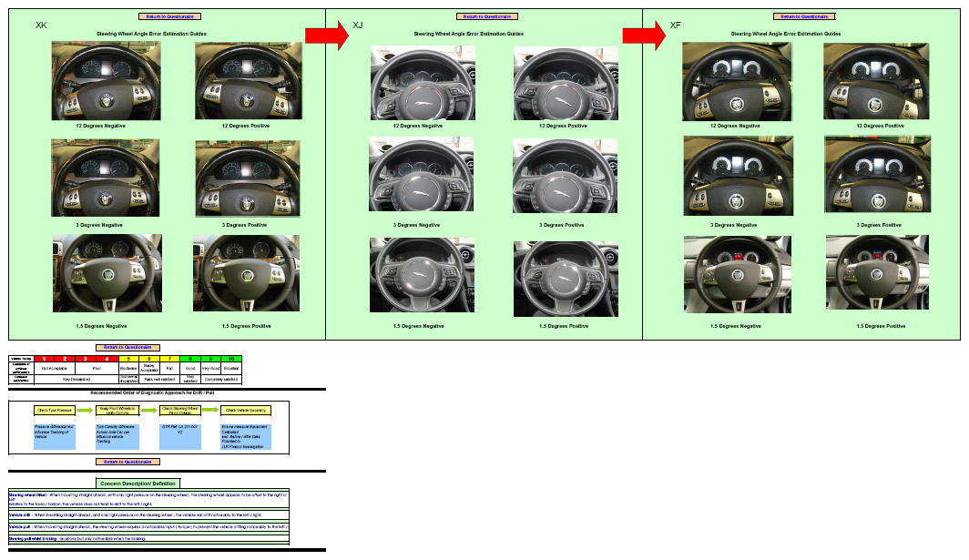Select XJ 12 Degrees Negative steering photo
The image size is (969, 560).
[x=423, y=83]
